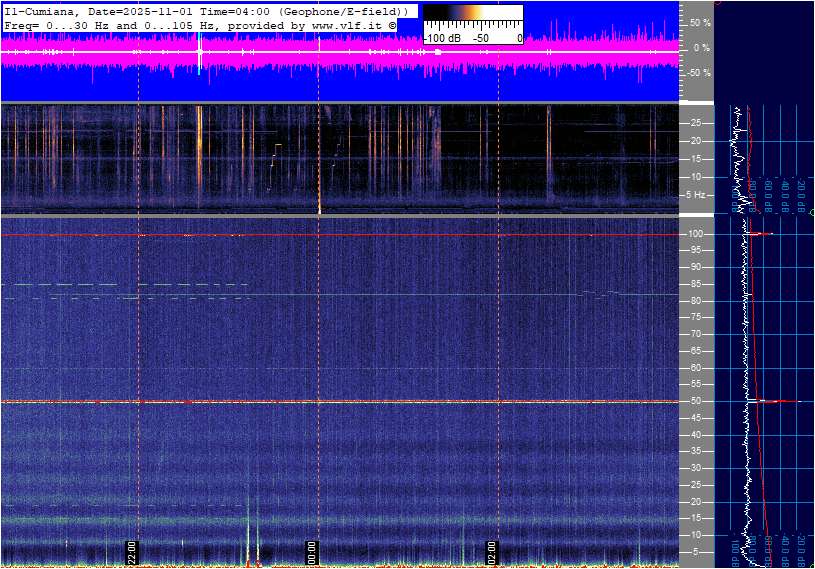815x569 pixels.
Task: Click the 50 Hz tick on frequency axis
Action: click(697, 401)
